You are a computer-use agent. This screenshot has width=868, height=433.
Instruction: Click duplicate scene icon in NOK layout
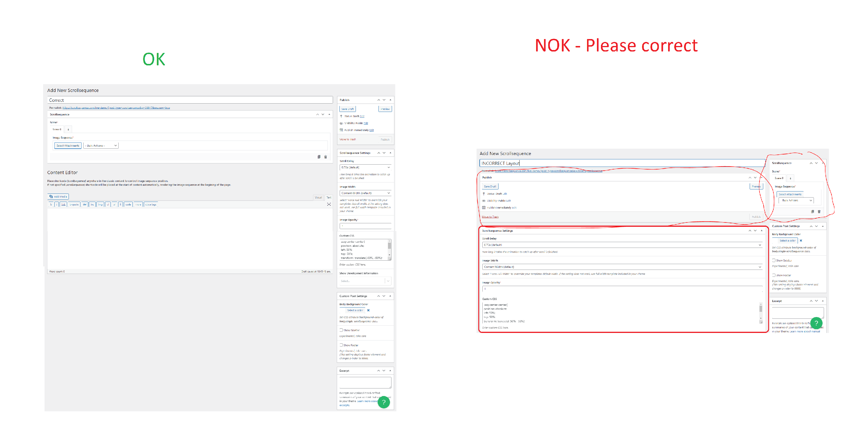tap(812, 212)
